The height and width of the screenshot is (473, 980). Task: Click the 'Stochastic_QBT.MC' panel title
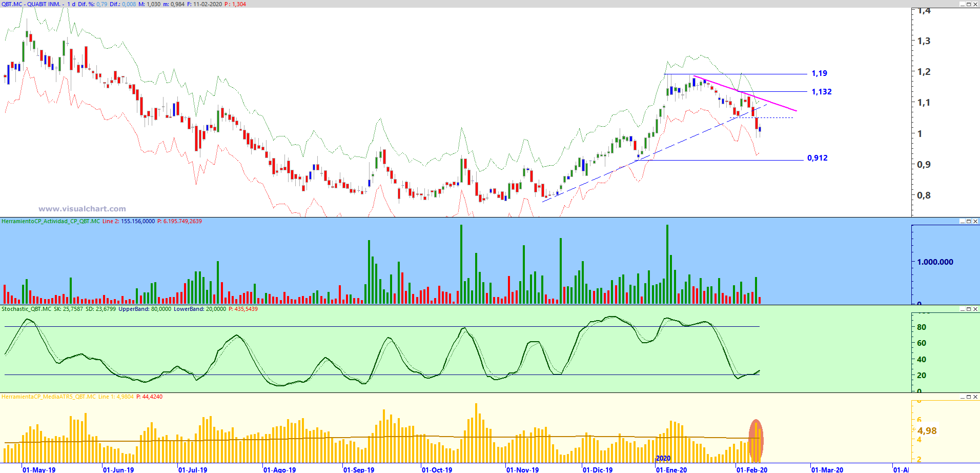(x=26, y=309)
